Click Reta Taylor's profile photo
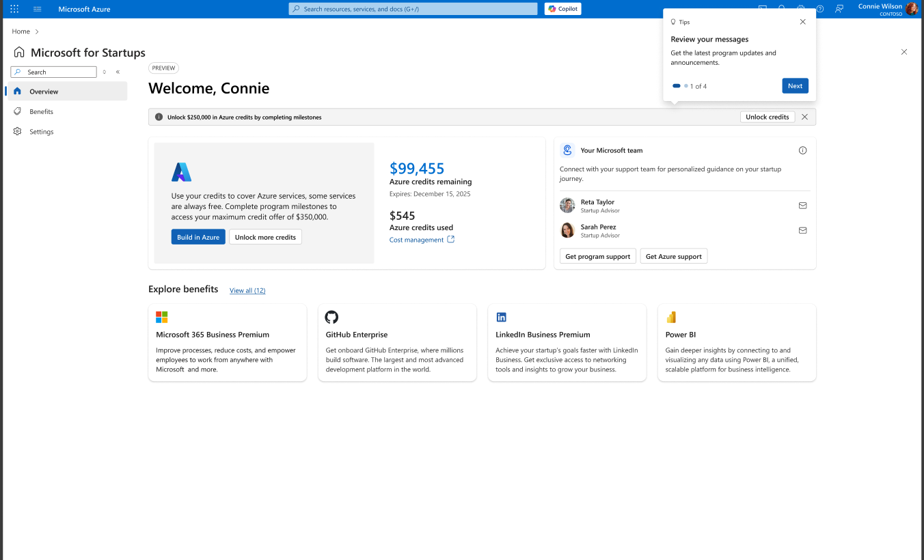Screen dimensions: 924x560 (x=567, y=206)
